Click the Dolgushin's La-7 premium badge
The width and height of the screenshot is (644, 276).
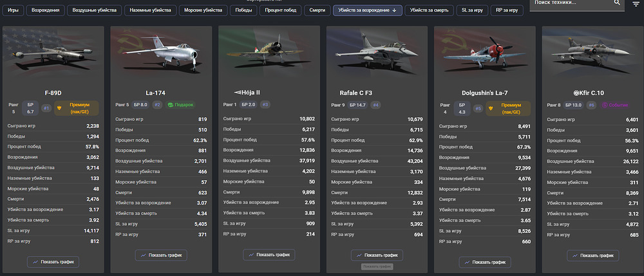click(x=508, y=108)
